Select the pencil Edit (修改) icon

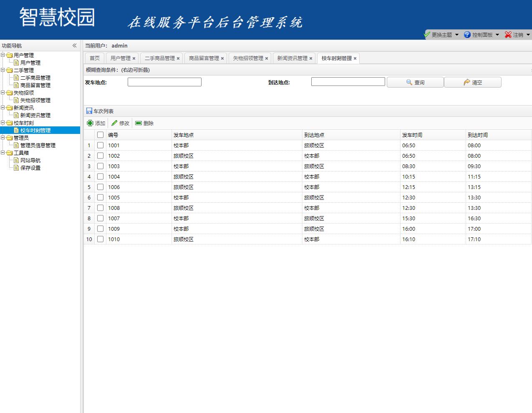coord(113,123)
